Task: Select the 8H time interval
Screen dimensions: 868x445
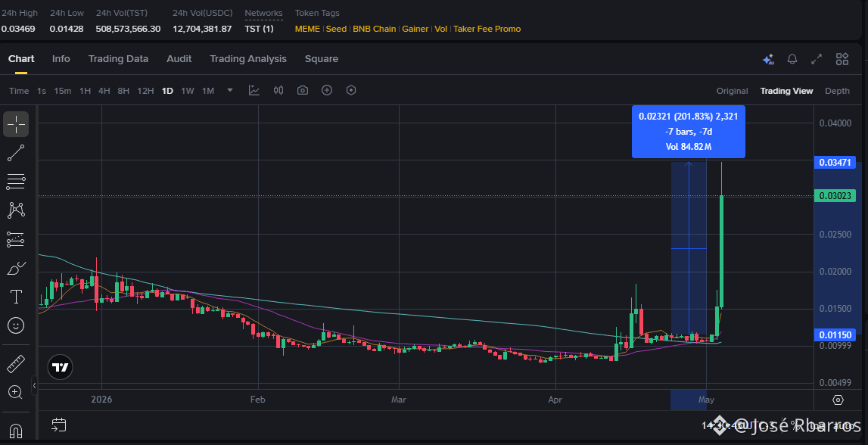Action: [x=123, y=91]
